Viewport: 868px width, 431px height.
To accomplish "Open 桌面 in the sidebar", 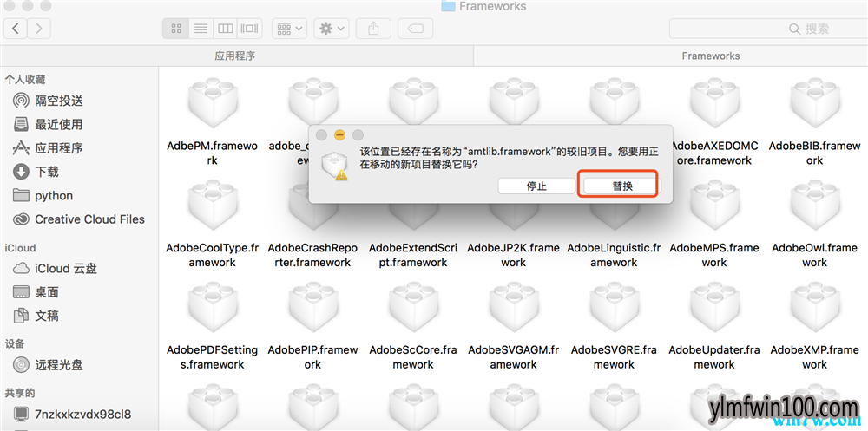I will tap(36, 293).
